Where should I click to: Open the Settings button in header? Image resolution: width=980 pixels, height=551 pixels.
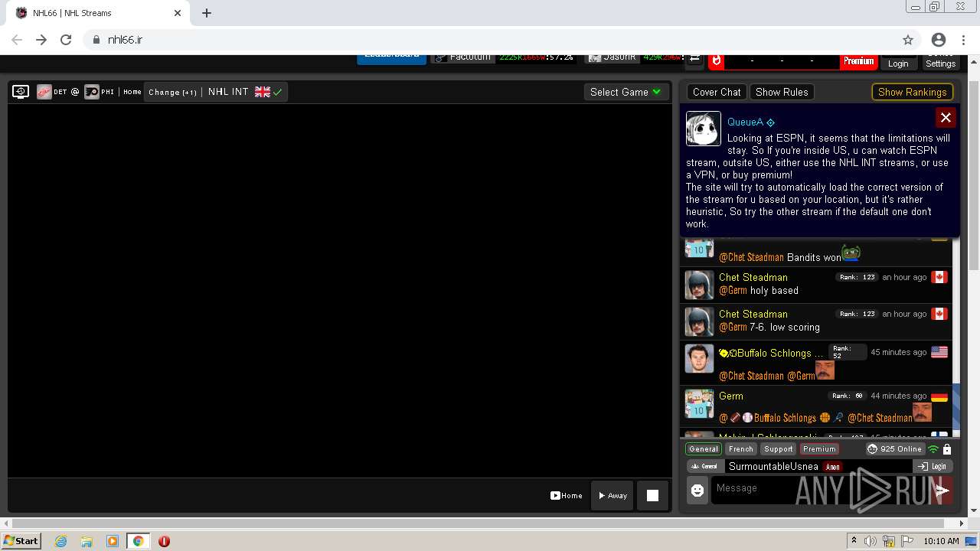(x=940, y=63)
